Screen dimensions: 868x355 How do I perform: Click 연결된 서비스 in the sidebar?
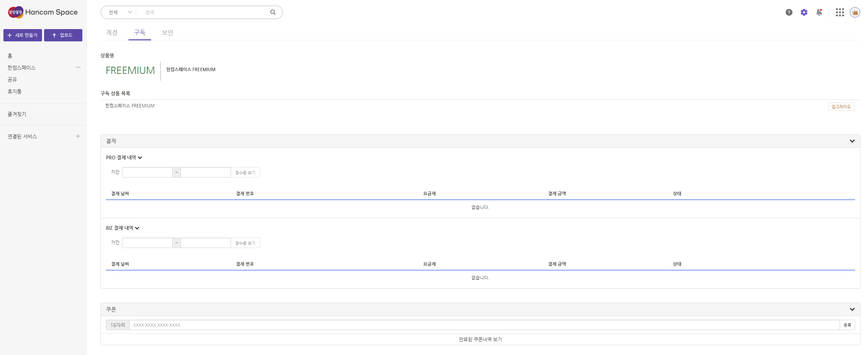coord(22,136)
